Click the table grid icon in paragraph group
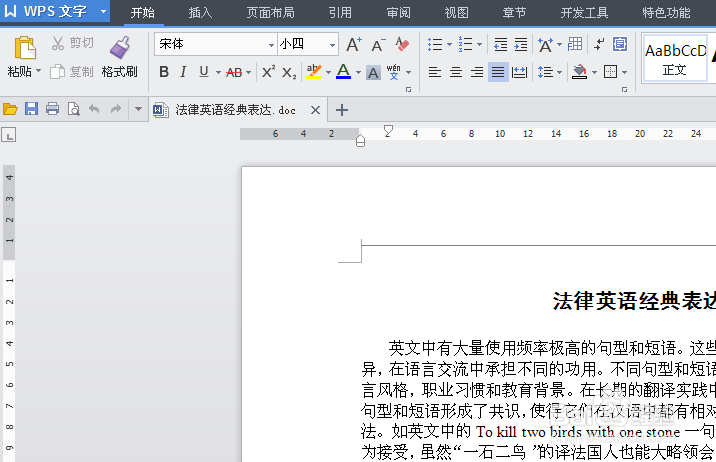 pyautogui.click(x=575, y=44)
